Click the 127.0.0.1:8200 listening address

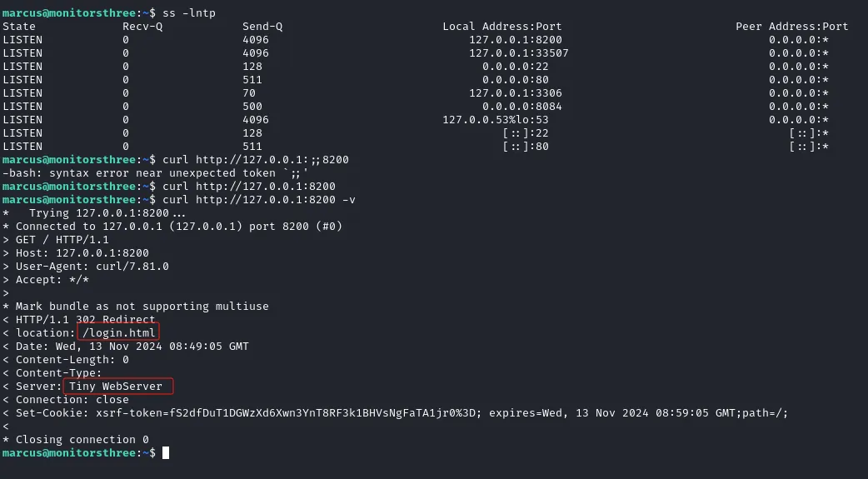pyautogui.click(x=516, y=40)
